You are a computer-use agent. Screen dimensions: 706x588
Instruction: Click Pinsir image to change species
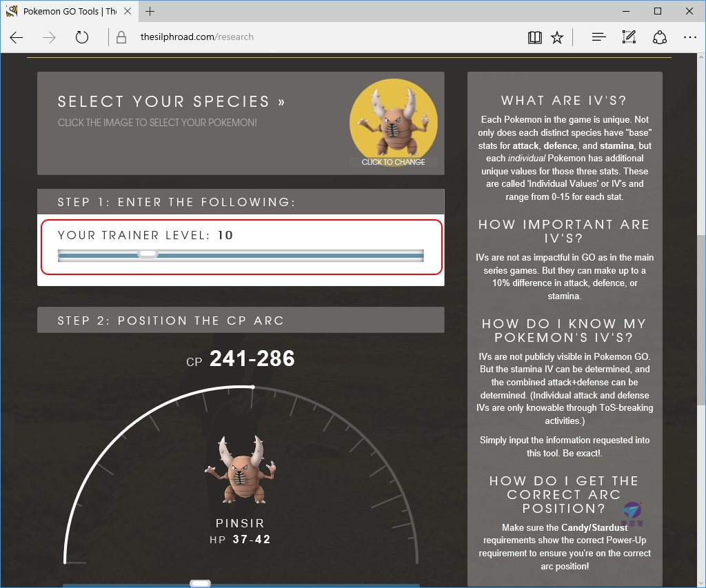tap(394, 123)
